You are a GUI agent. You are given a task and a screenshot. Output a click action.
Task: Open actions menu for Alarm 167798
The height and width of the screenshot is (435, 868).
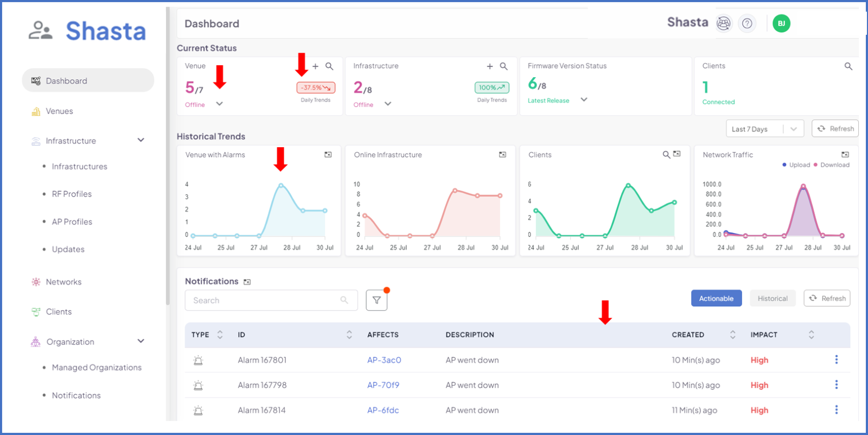click(x=837, y=384)
